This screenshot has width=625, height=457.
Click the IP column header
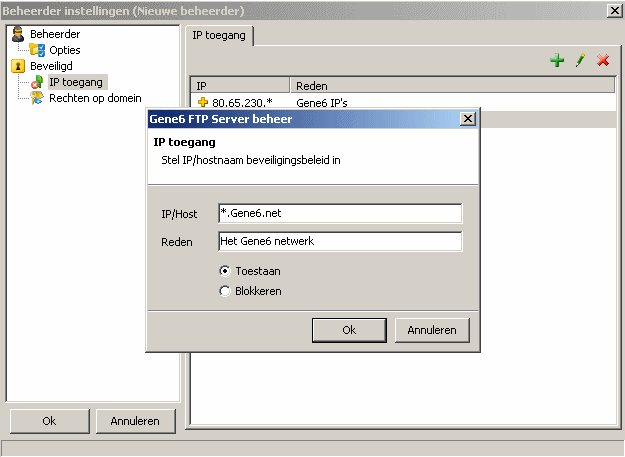pyautogui.click(x=240, y=86)
